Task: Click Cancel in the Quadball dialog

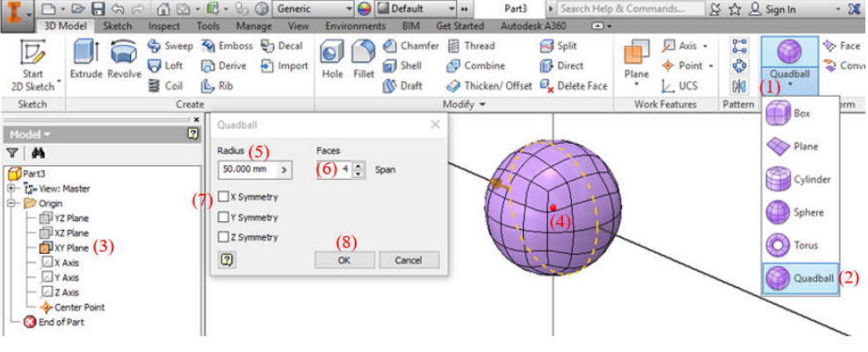Action: (x=409, y=260)
